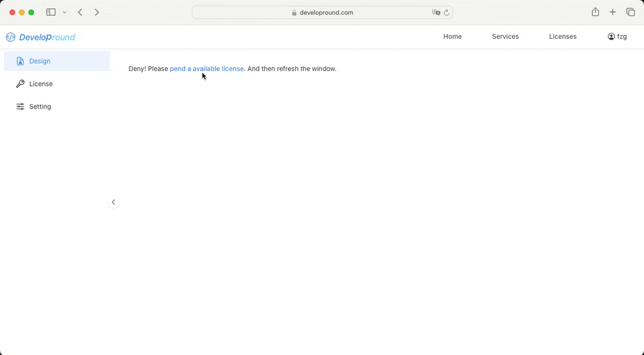
Task: Reload the current page
Action: (447, 12)
